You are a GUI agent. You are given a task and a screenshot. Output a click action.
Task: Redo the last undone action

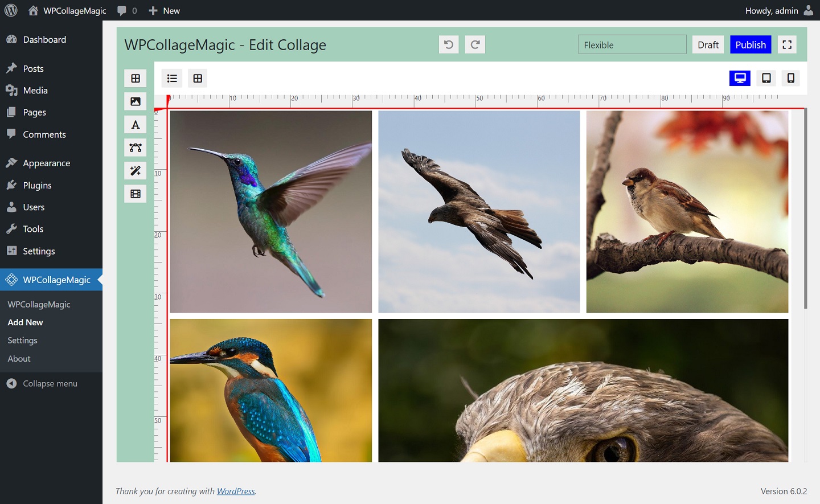click(475, 44)
